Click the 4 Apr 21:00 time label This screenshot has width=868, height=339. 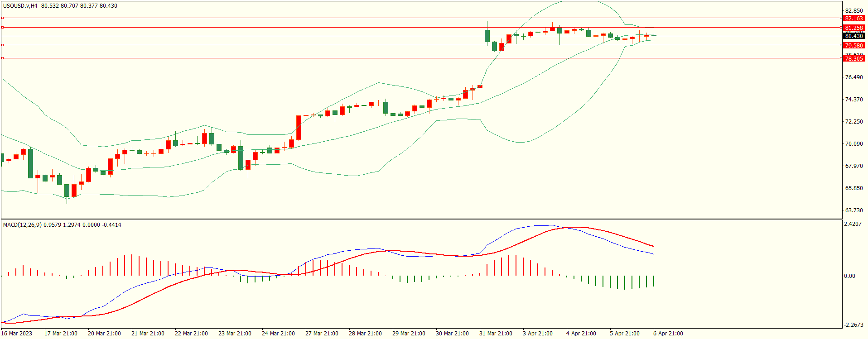[x=581, y=334]
